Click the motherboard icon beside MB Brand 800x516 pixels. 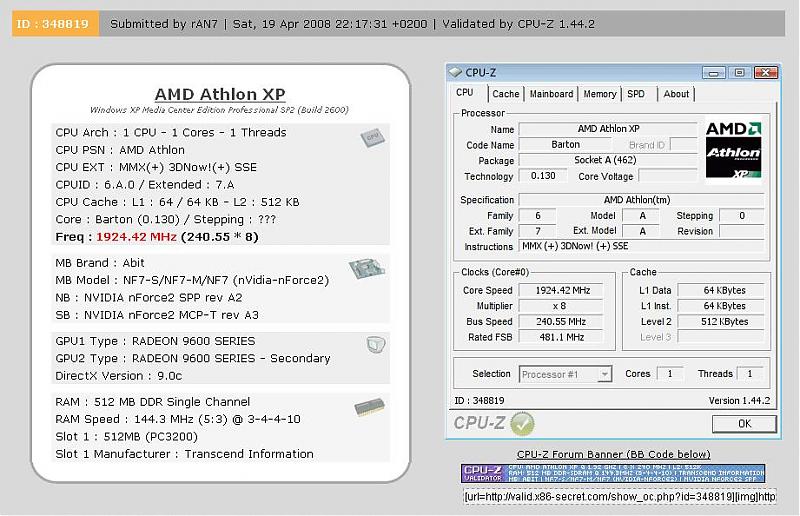pos(367,268)
